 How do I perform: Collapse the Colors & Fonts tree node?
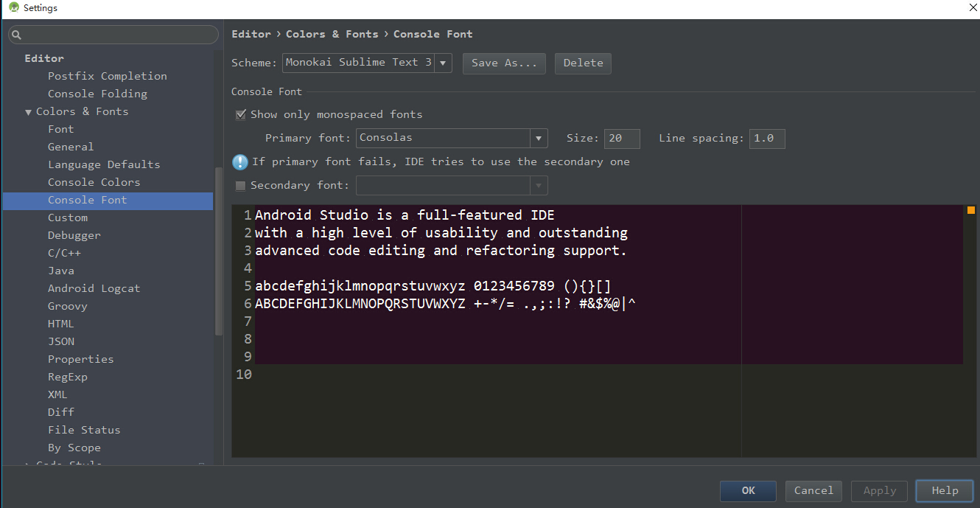coord(28,112)
